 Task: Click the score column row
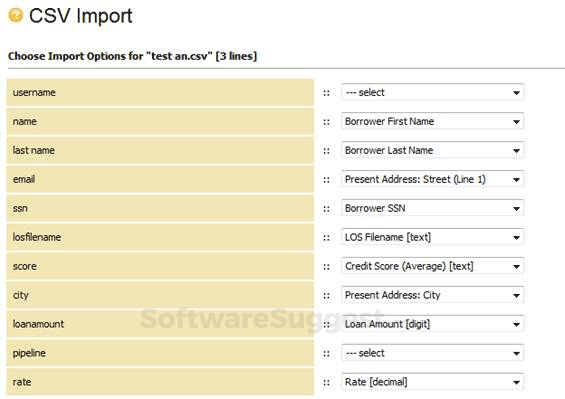pos(160,266)
